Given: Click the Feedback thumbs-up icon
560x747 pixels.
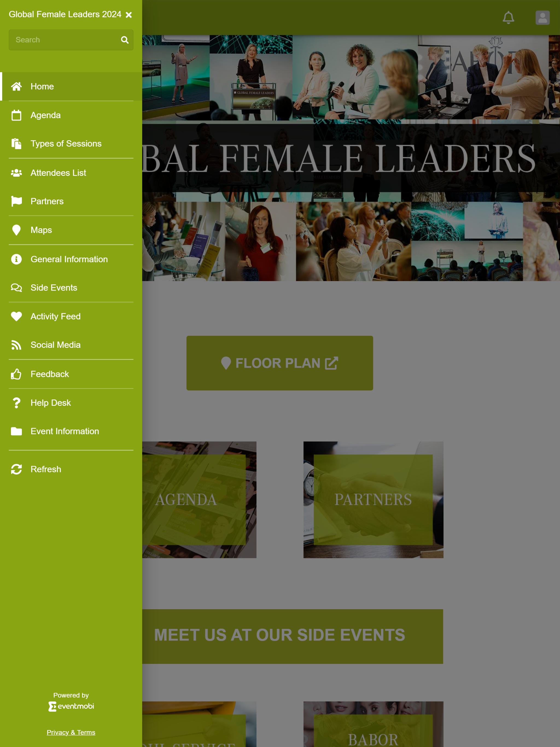Looking at the screenshot, I should [16, 374].
